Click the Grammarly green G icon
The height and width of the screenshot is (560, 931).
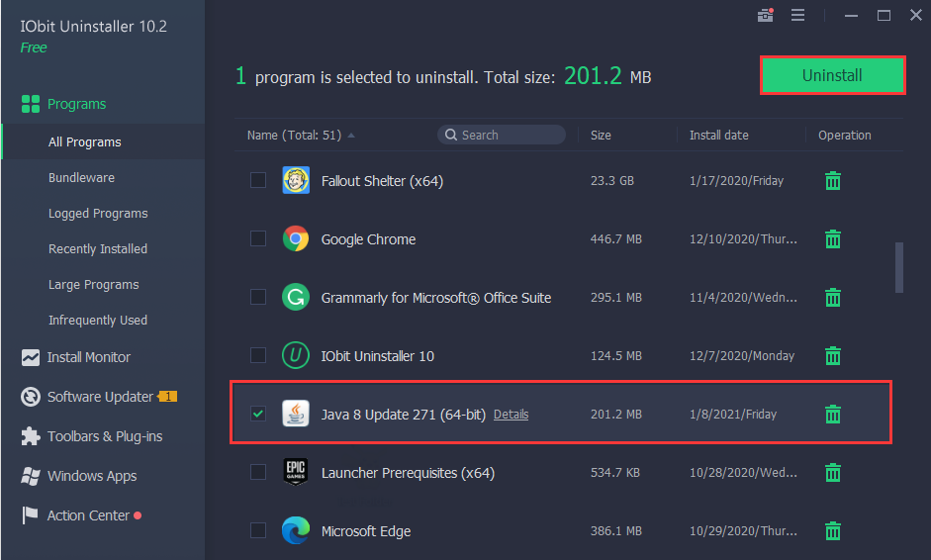click(296, 297)
